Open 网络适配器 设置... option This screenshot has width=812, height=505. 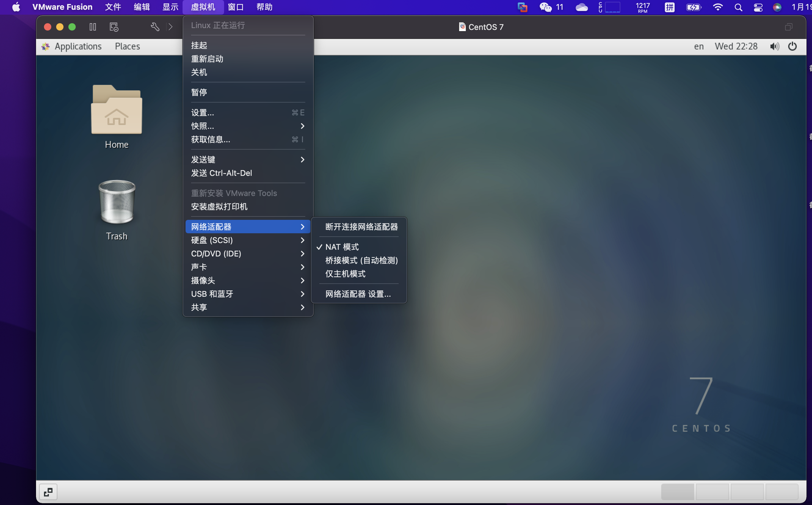point(358,294)
